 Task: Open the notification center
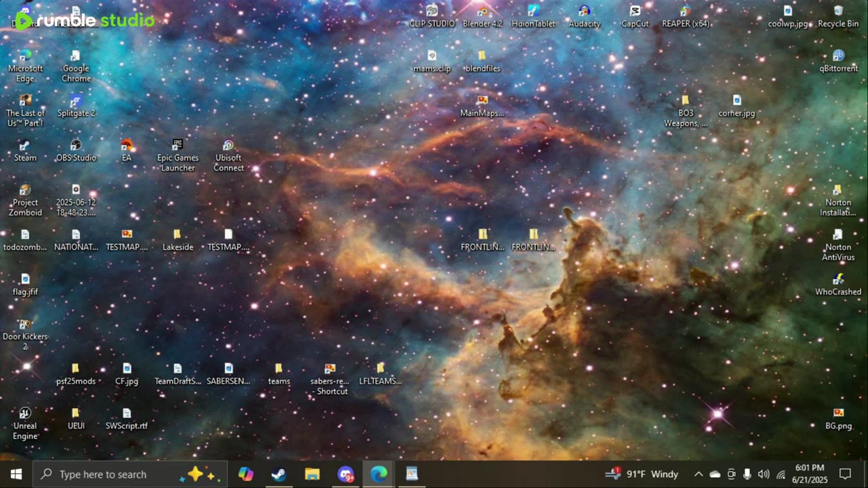845,474
